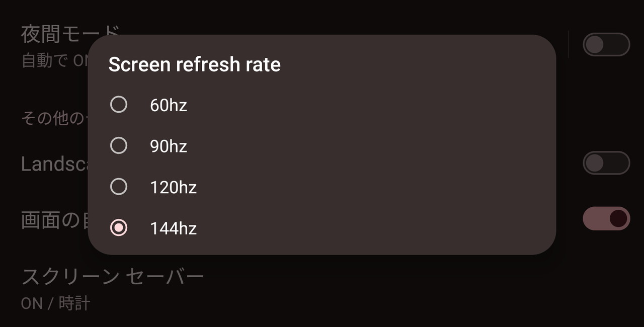
Task: Click the "Screen refresh rate" dialog title
Action: pyautogui.click(x=194, y=64)
